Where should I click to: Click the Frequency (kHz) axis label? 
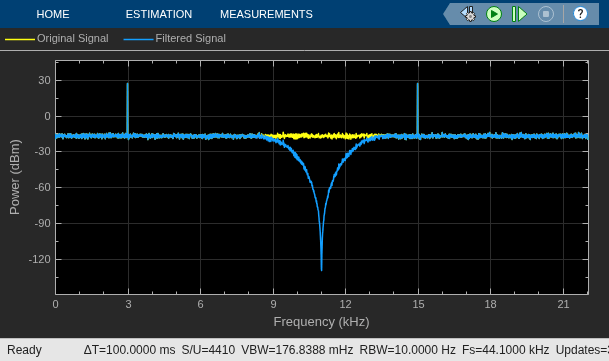click(321, 322)
